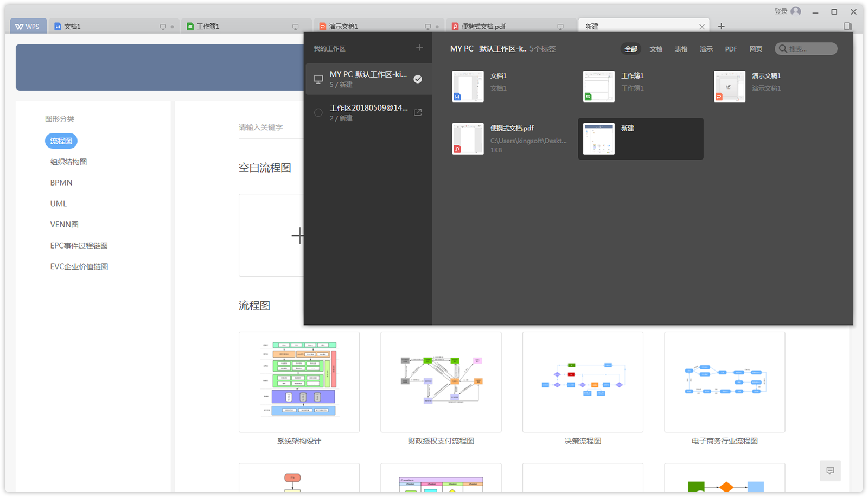Click the magnifier icon in search box
Screen dimensions: 868x497
tap(783, 49)
